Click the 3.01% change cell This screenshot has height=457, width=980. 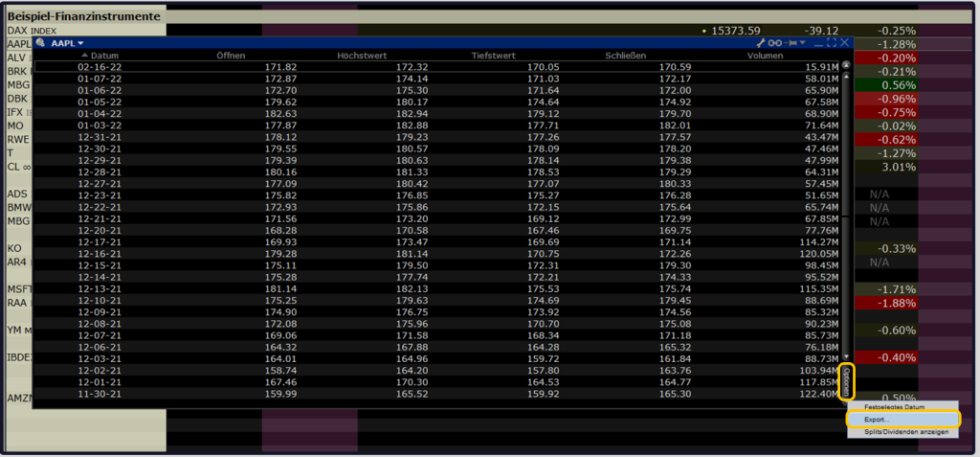point(886,167)
